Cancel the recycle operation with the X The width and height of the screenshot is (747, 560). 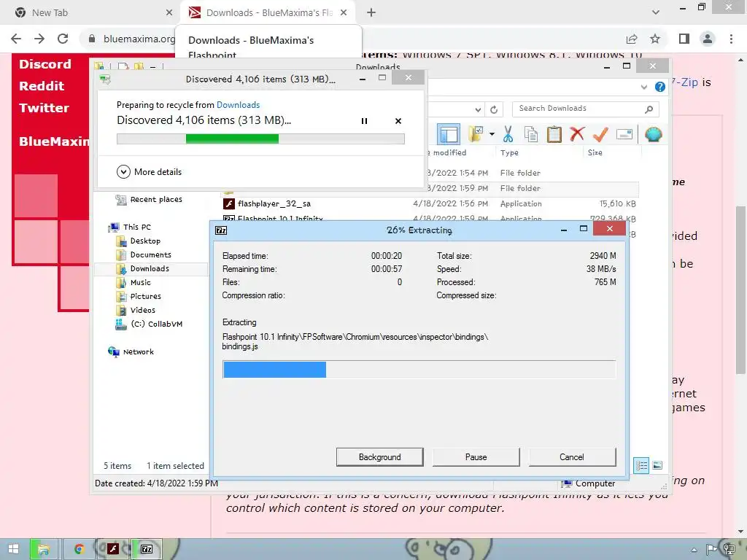[398, 121]
